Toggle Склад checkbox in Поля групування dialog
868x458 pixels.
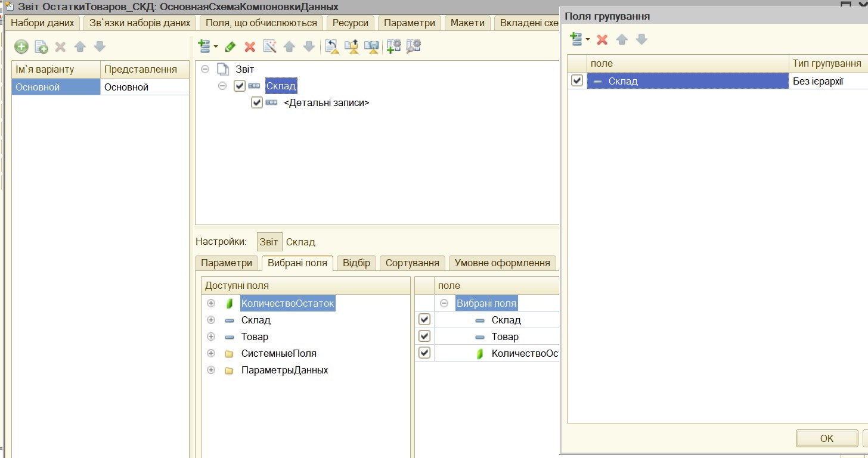coord(577,81)
